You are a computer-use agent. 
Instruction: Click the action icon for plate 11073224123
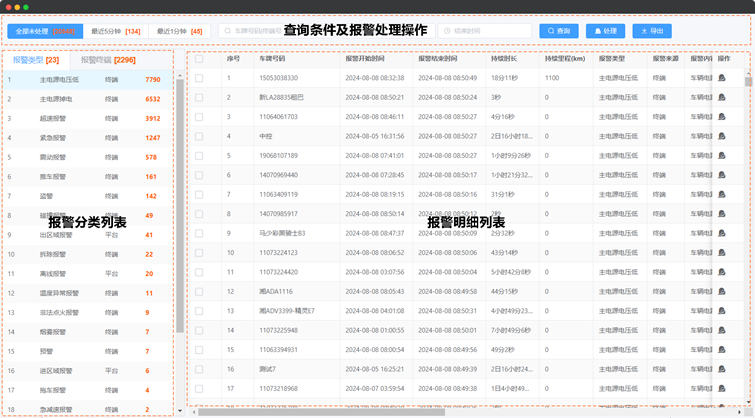pyautogui.click(x=721, y=253)
